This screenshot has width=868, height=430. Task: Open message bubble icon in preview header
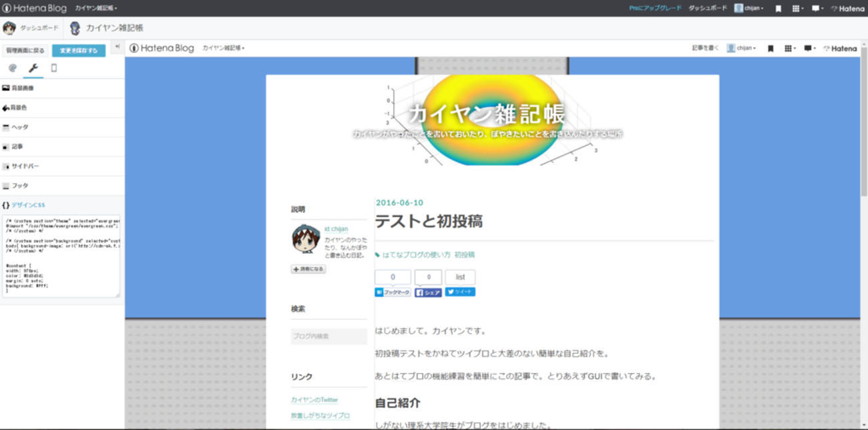click(809, 48)
